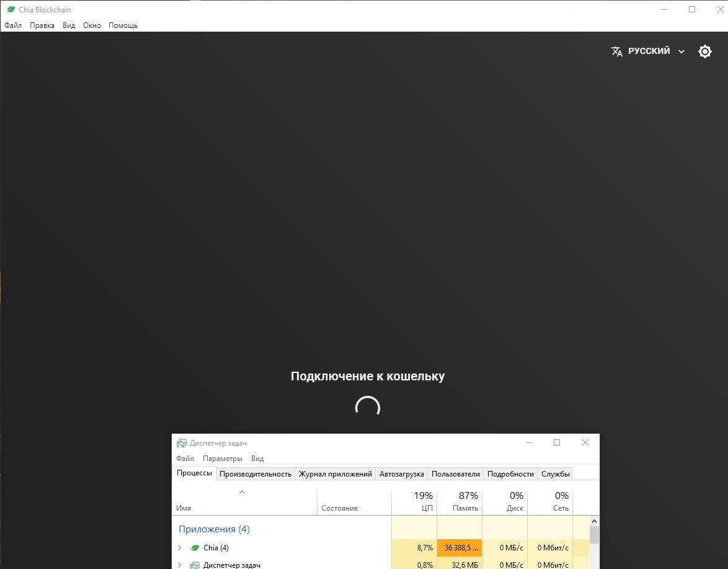Switch to the Автозагрузка tab
The image size is (728, 569).
(402, 474)
